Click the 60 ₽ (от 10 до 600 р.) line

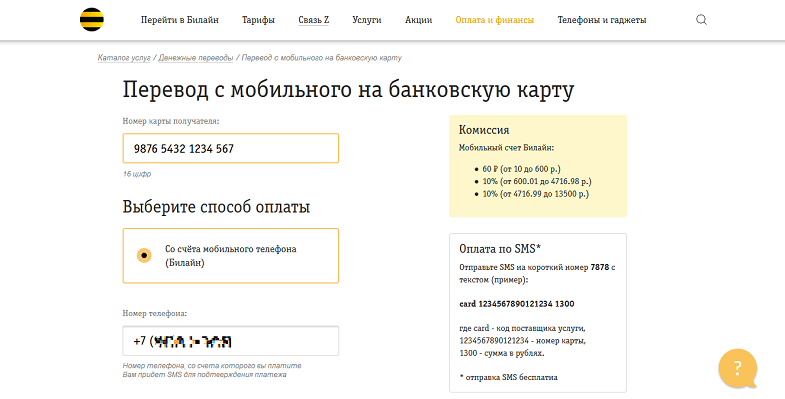tap(522, 169)
